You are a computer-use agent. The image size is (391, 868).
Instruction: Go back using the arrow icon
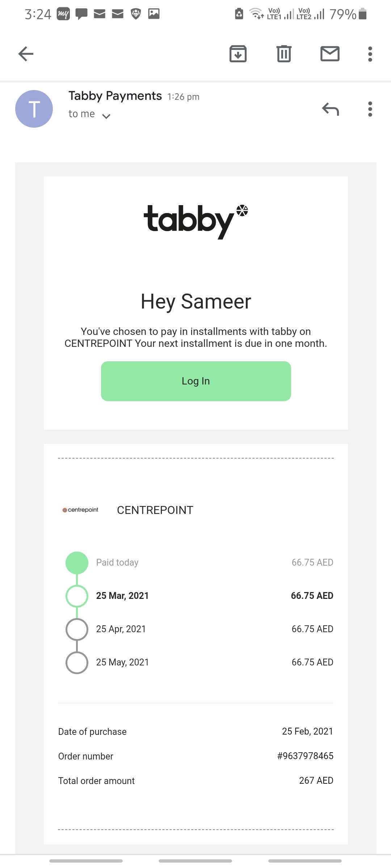coord(26,54)
